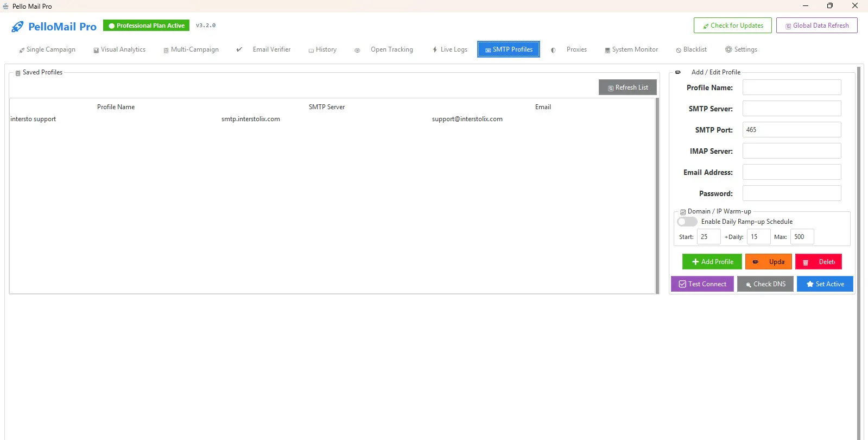
Task: Switch to Open Tracking tab
Action: pos(384,49)
